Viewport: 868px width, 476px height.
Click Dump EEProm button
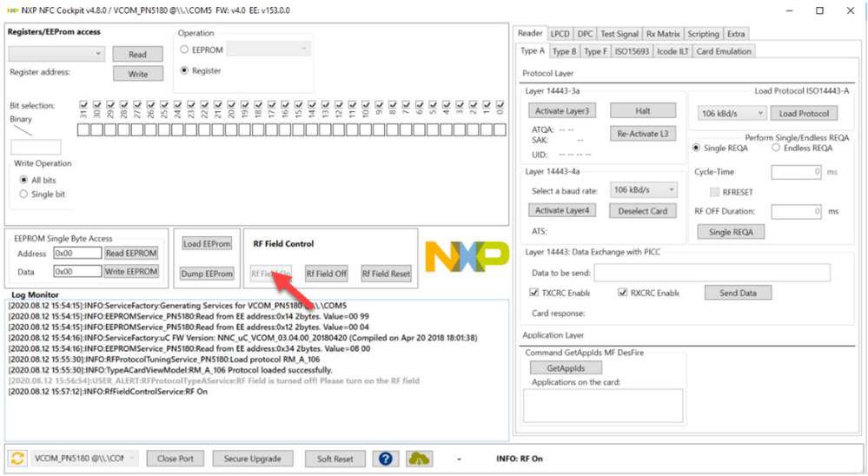[x=207, y=274]
